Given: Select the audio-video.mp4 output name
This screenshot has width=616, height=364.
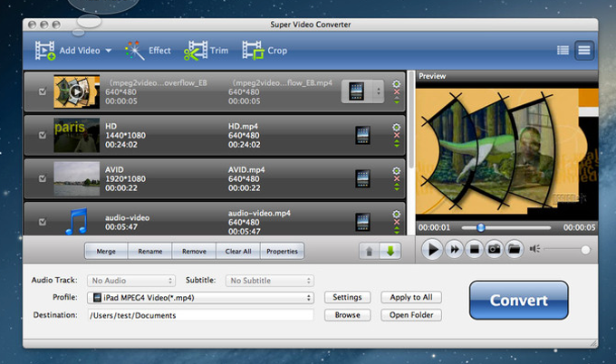Looking at the screenshot, I should click(x=259, y=213).
